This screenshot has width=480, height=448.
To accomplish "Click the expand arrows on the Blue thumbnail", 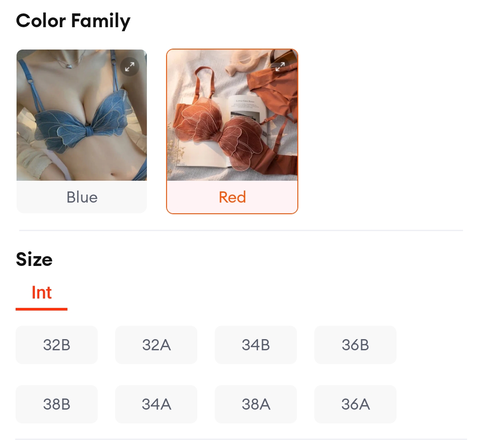I will coord(130,66).
